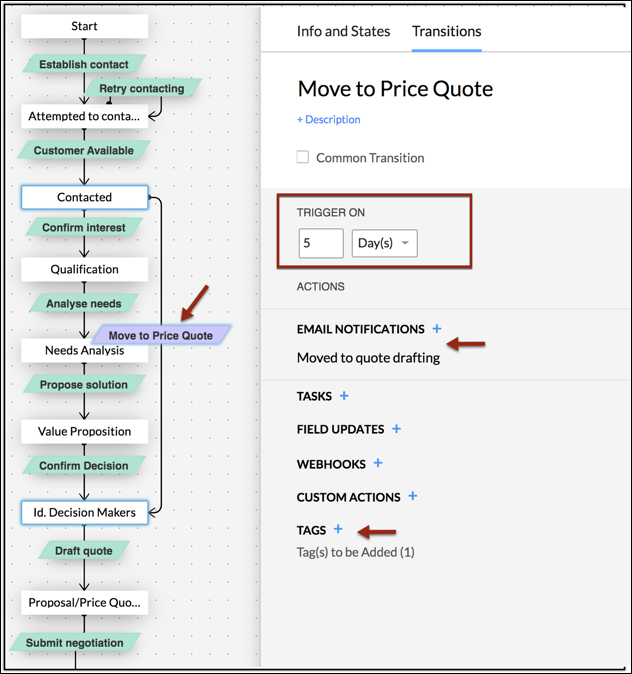Switch to Info and States tab
The height and width of the screenshot is (674, 632).
tap(344, 31)
